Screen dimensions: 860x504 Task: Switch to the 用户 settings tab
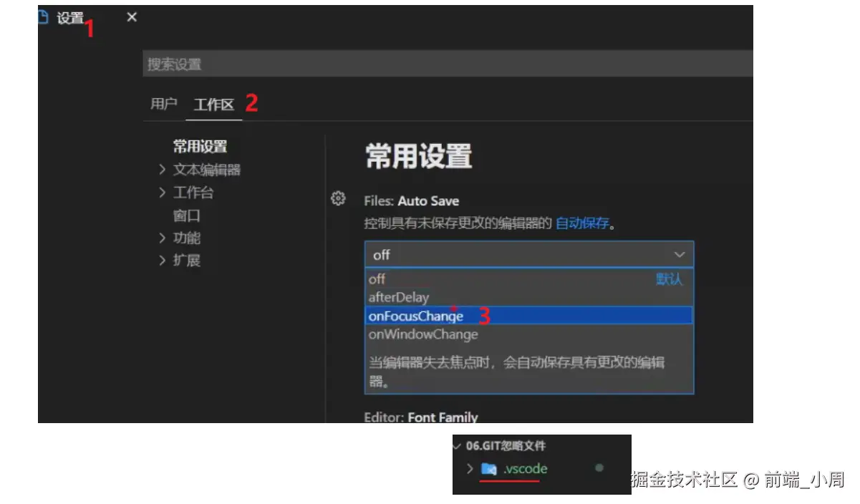(x=164, y=104)
